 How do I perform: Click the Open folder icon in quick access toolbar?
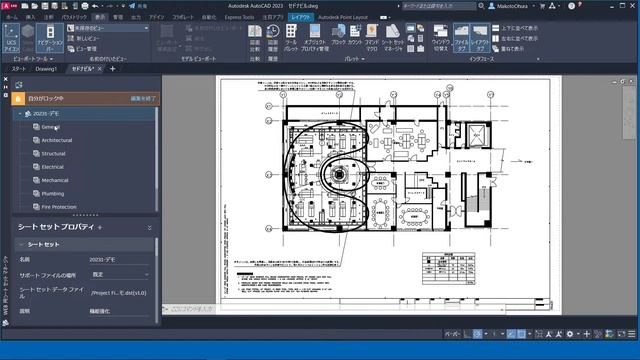[35, 6]
